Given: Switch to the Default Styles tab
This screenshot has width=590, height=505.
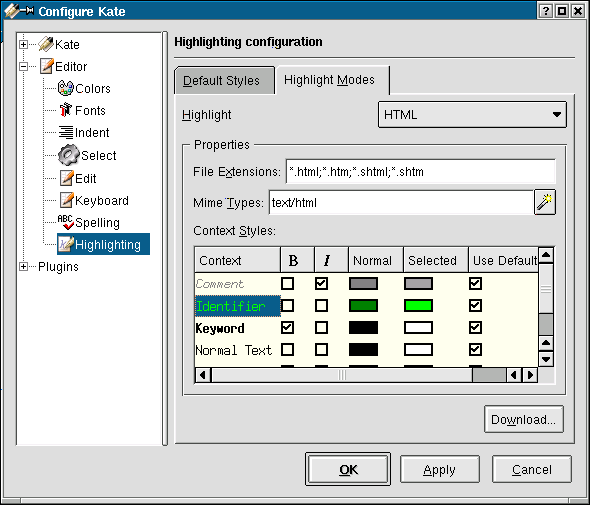Looking at the screenshot, I should point(224,81).
